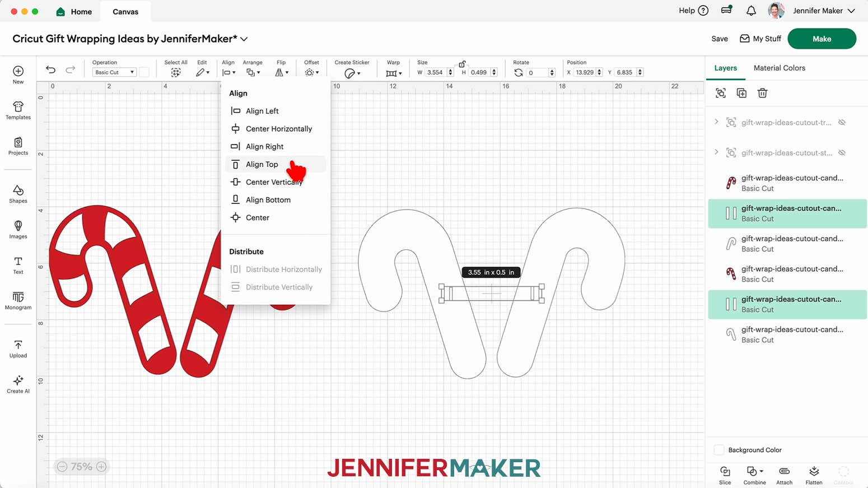Select the Text tool
The width and height of the screenshot is (868, 488).
pyautogui.click(x=18, y=262)
